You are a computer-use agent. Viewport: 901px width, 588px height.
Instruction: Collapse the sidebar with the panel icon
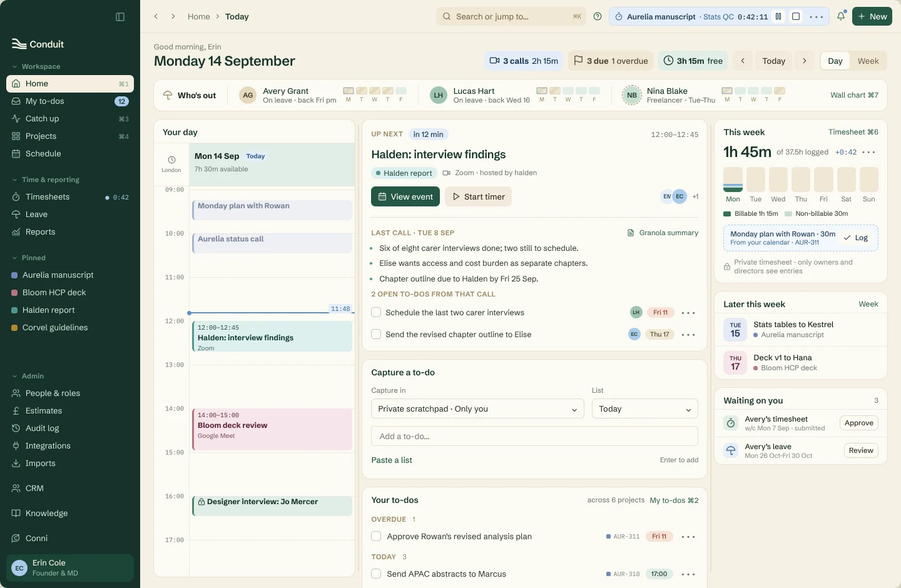pos(120,17)
